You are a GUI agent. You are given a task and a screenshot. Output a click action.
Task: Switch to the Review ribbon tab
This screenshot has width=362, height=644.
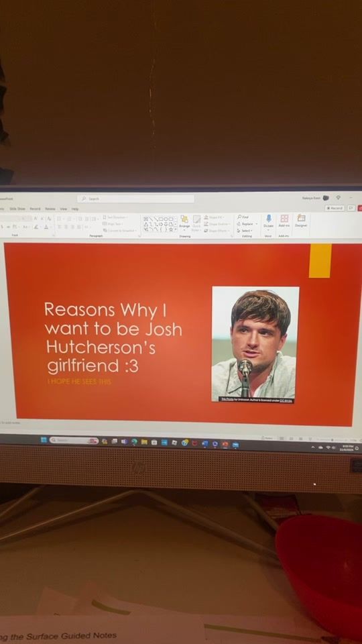click(50, 209)
